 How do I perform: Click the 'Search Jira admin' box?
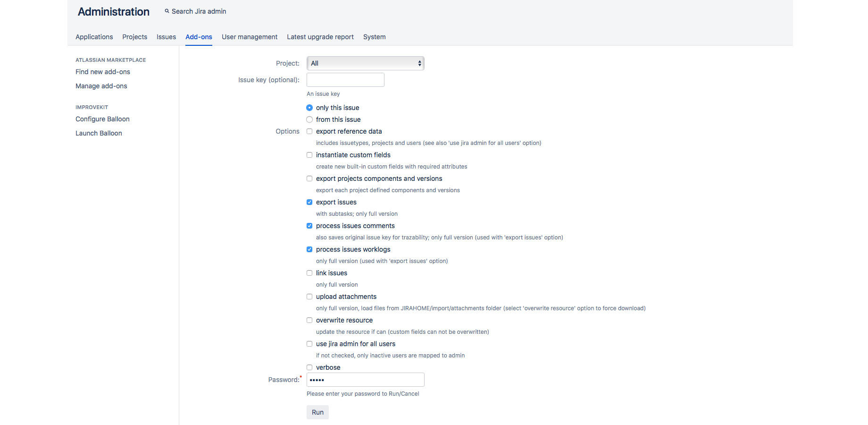click(199, 11)
